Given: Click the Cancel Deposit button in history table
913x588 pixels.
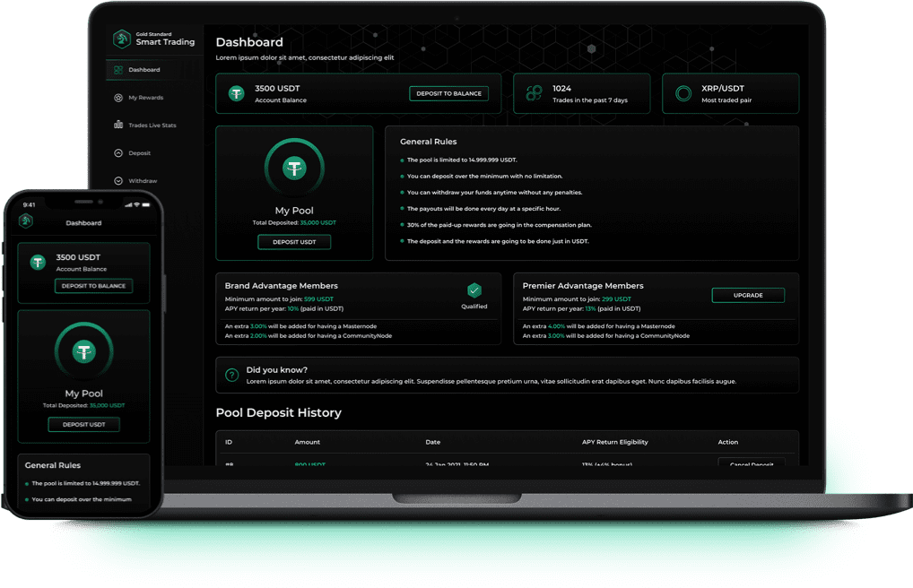Looking at the screenshot, I should pyautogui.click(x=752, y=463).
